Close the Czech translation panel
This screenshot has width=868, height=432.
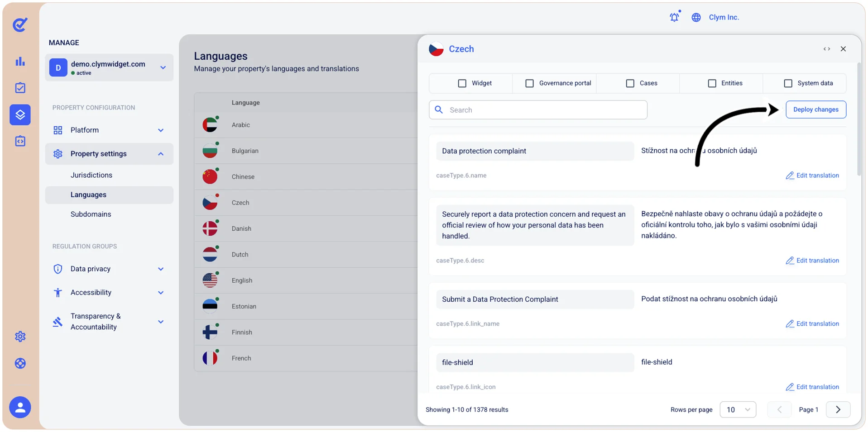pos(843,49)
